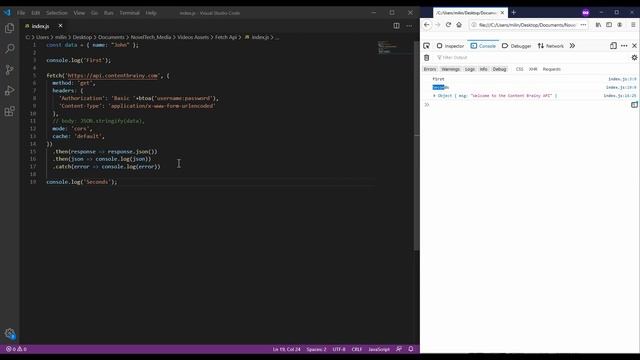Expand the Users breadcrumb segment
The image size is (640, 360).
(42, 37)
